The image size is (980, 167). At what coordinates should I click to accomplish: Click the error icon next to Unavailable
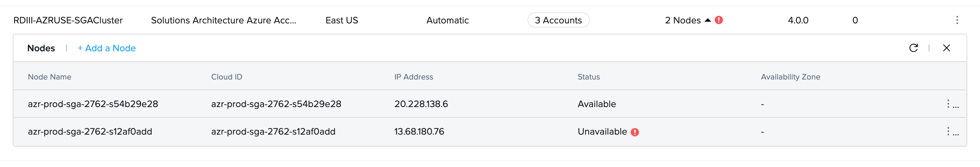tap(635, 132)
